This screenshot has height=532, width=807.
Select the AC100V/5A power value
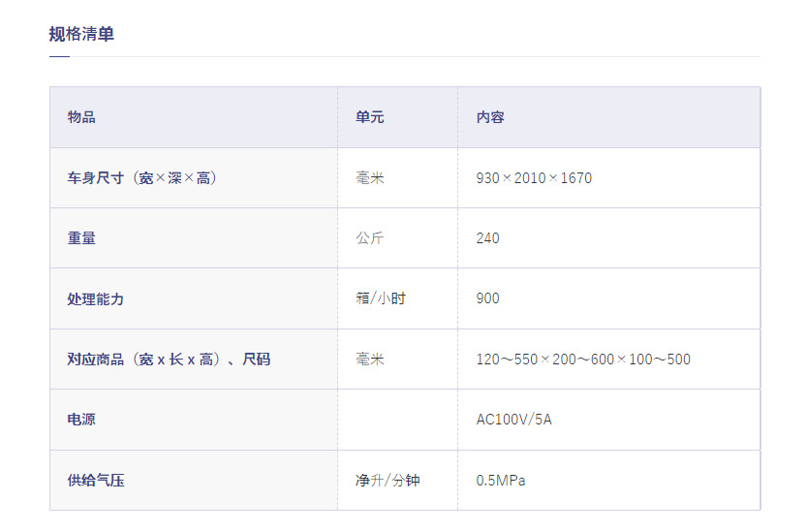tap(513, 420)
